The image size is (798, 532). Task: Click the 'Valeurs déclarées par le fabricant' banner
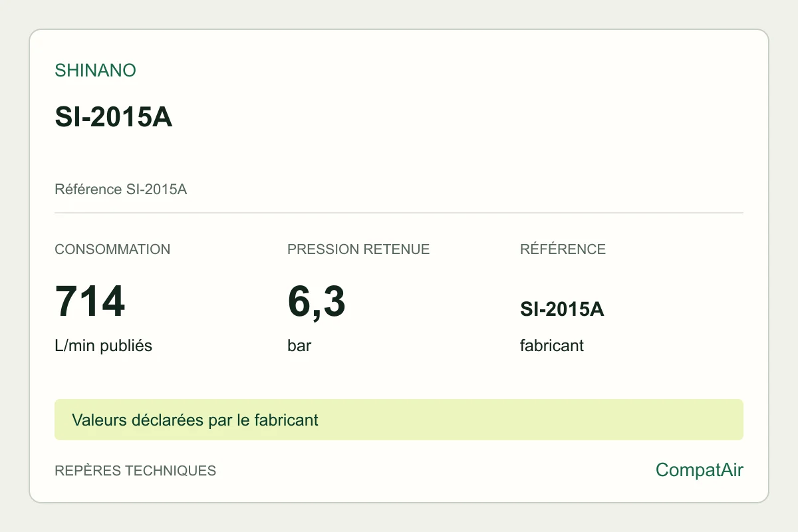click(x=399, y=420)
